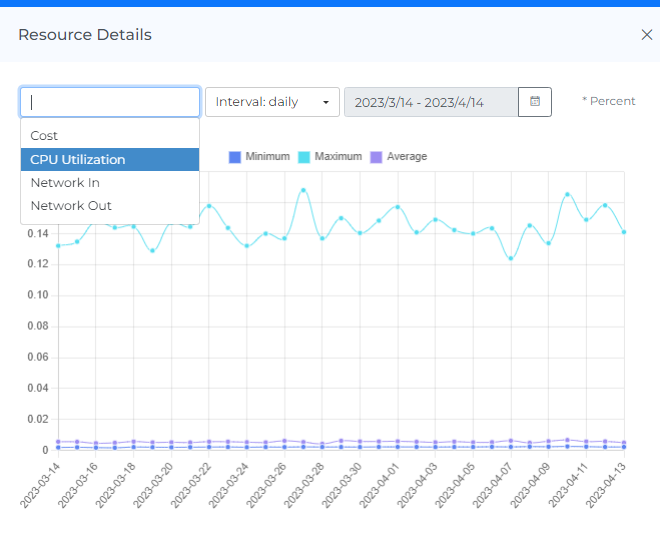Toggle the Average series legend label

tap(407, 157)
